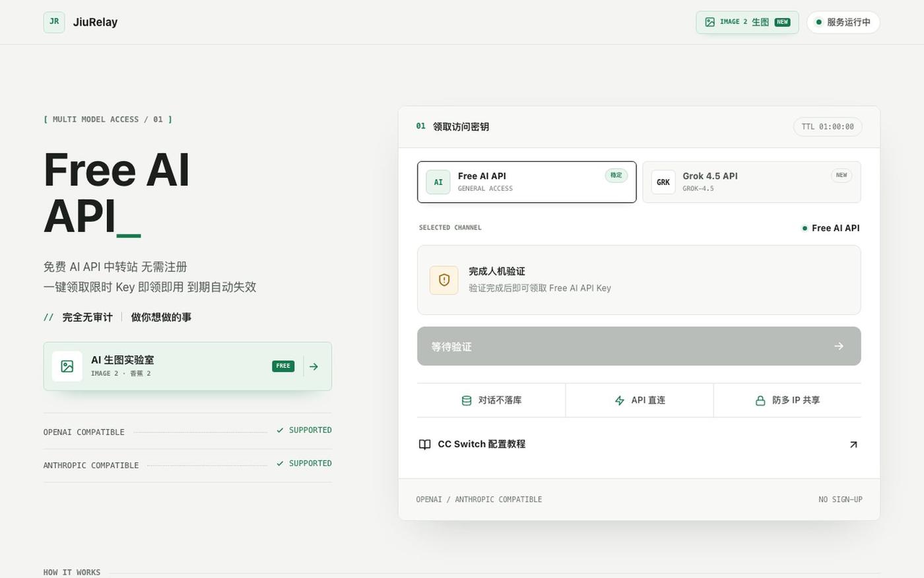Click the 防多 IP 共享 feature label

(x=796, y=400)
